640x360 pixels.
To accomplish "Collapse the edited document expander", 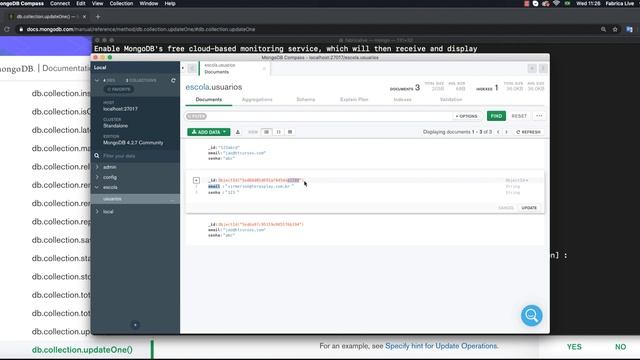I will coord(196,180).
